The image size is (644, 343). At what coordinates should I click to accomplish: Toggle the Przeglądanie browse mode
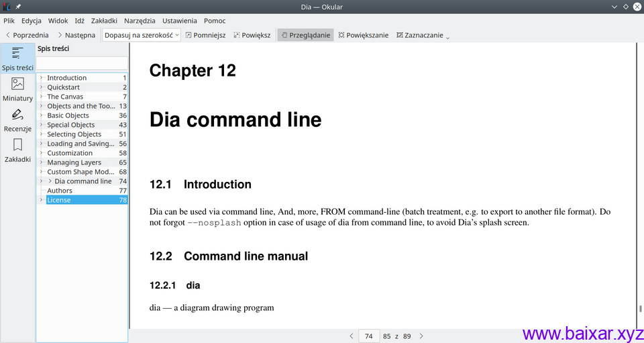tap(305, 35)
